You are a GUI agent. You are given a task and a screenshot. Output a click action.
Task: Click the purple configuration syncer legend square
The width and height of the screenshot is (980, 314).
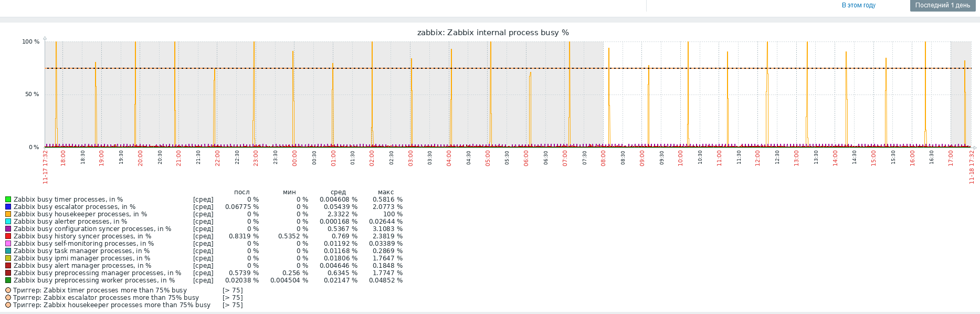coord(8,229)
